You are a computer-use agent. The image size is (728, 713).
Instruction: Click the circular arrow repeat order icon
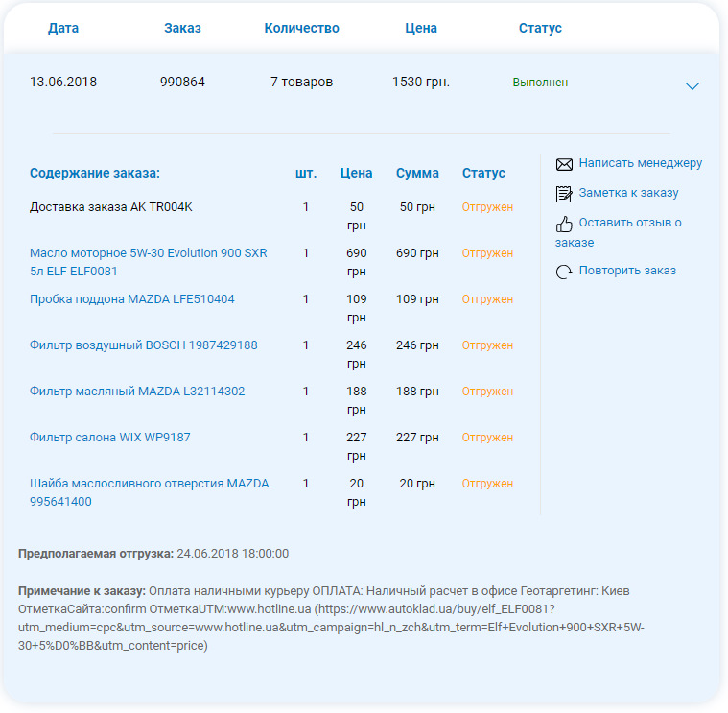click(564, 272)
